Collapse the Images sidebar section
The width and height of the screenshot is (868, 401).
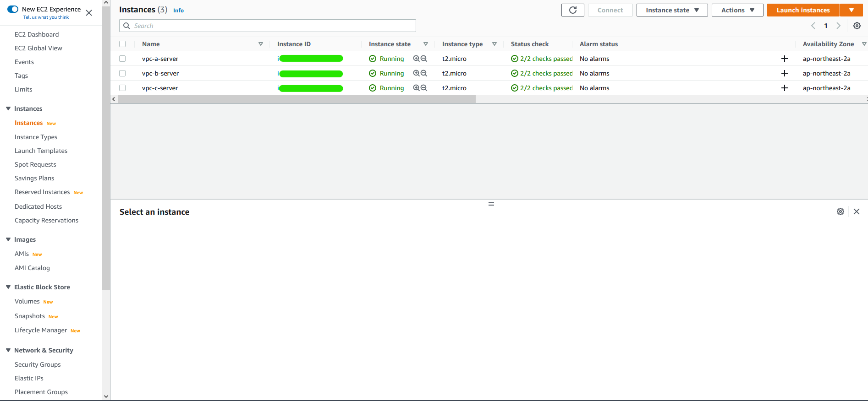8,239
